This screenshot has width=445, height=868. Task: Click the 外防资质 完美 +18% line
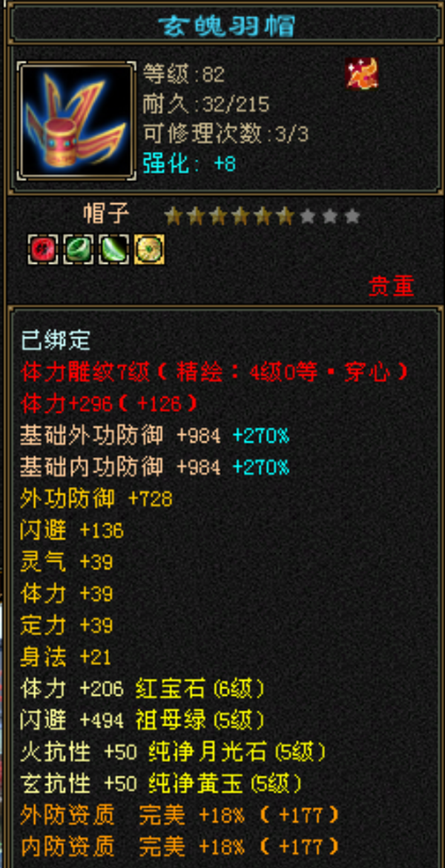[180, 815]
